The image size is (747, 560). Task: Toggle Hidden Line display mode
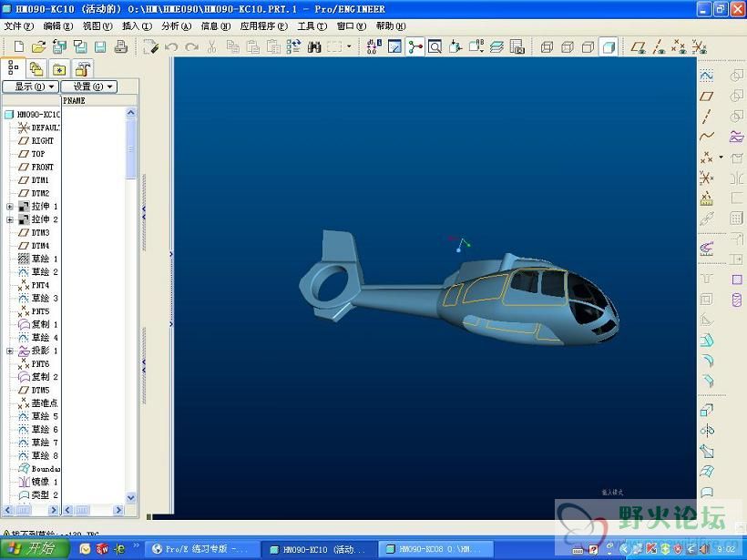coord(568,46)
